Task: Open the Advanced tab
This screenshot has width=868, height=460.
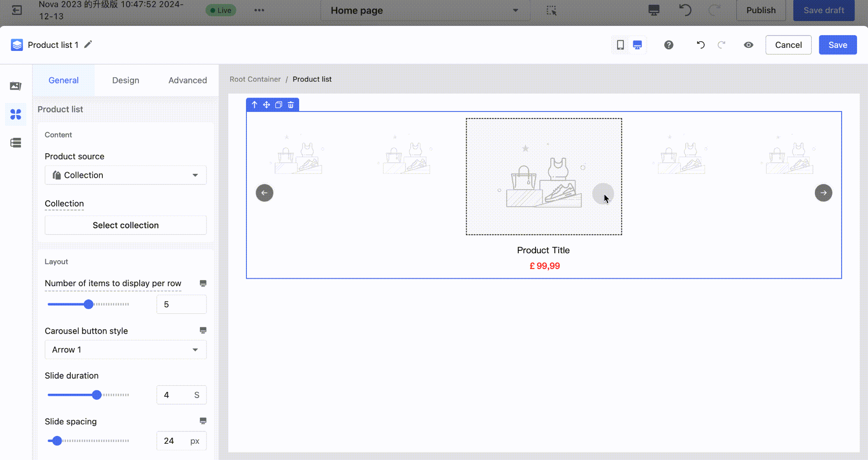Action: coord(188,80)
